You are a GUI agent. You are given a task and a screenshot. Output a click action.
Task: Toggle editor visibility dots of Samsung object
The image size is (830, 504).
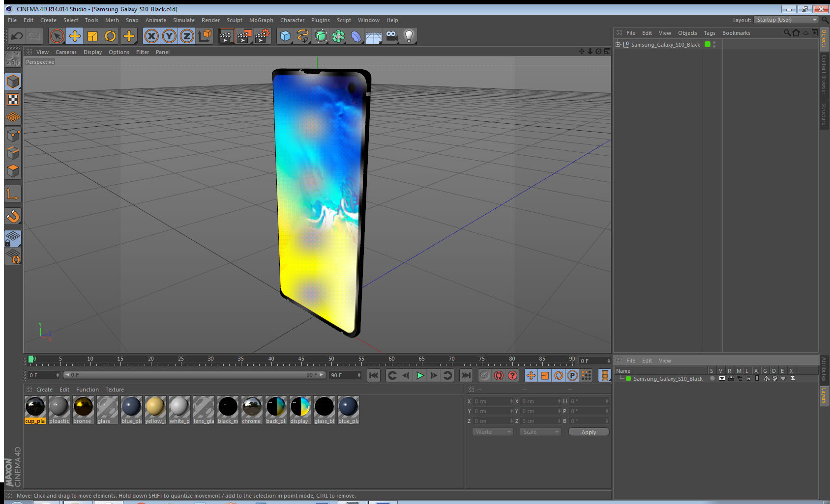(x=714, y=44)
